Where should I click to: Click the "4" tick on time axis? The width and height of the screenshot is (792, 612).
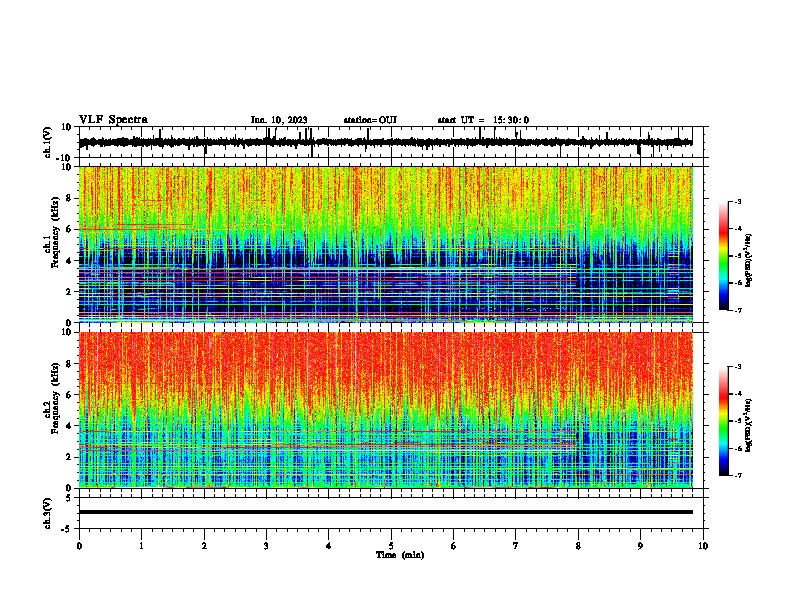pos(328,546)
